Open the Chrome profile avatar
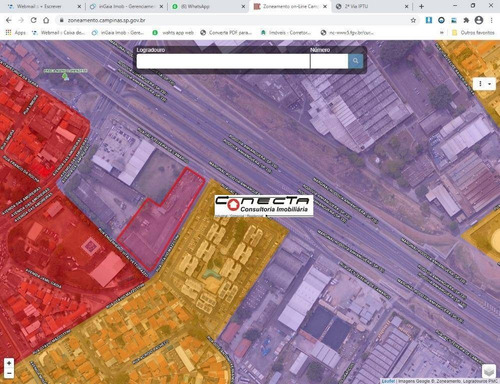Screen dimensions: 500x384 479,20
